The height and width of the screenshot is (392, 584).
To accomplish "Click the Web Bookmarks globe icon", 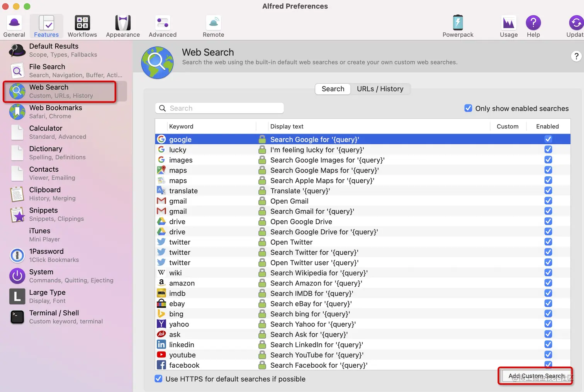I will (17, 112).
